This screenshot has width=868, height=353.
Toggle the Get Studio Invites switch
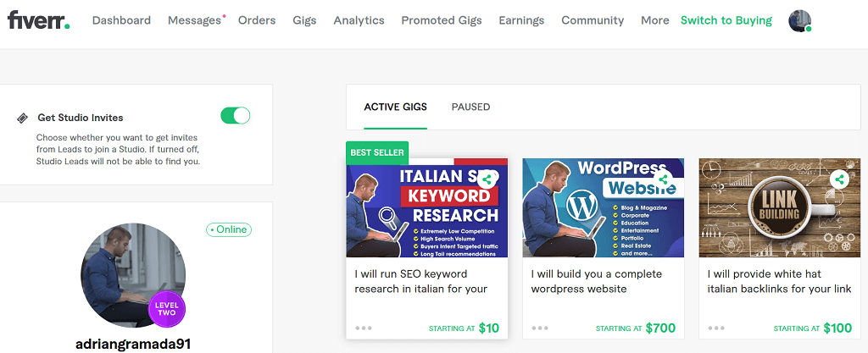pyautogui.click(x=236, y=116)
